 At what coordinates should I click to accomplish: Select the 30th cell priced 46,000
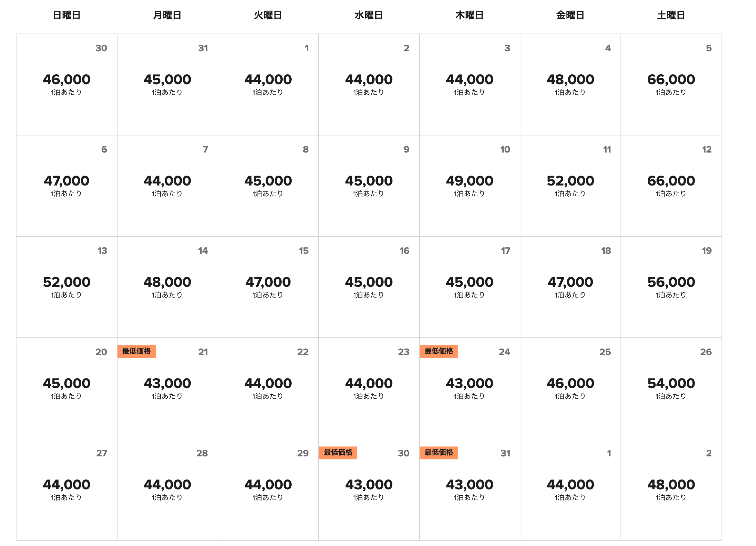click(67, 85)
